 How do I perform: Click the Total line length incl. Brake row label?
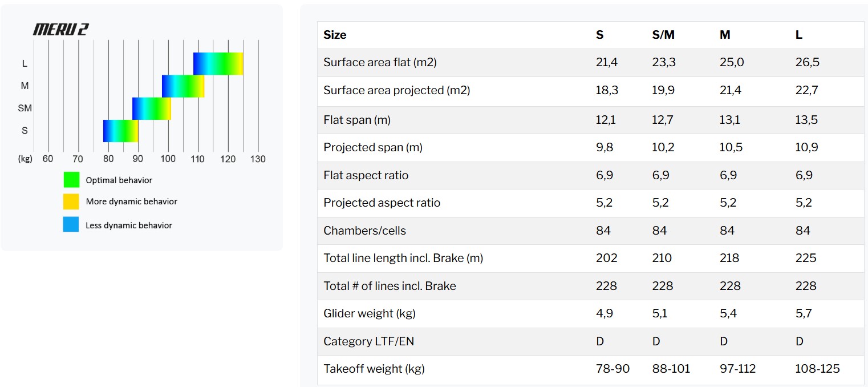(403, 258)
